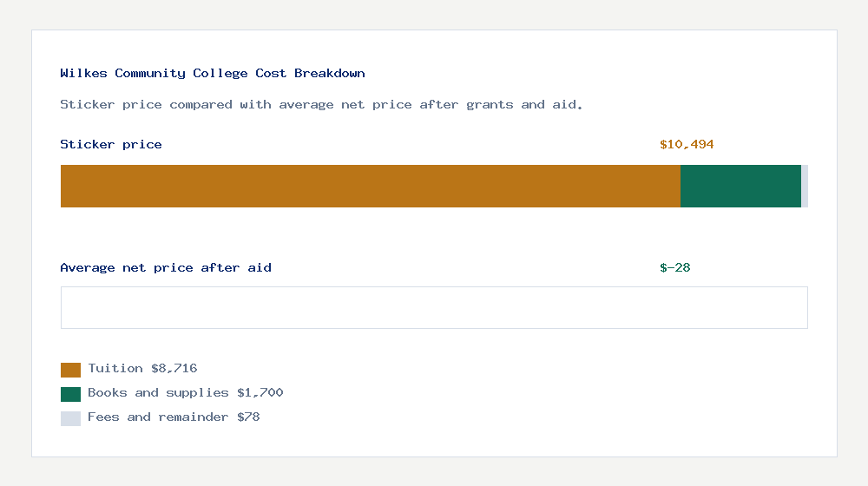Click the $-28 net price value
Viewport: 868px width, 486px height.
(x=675, y=267)
